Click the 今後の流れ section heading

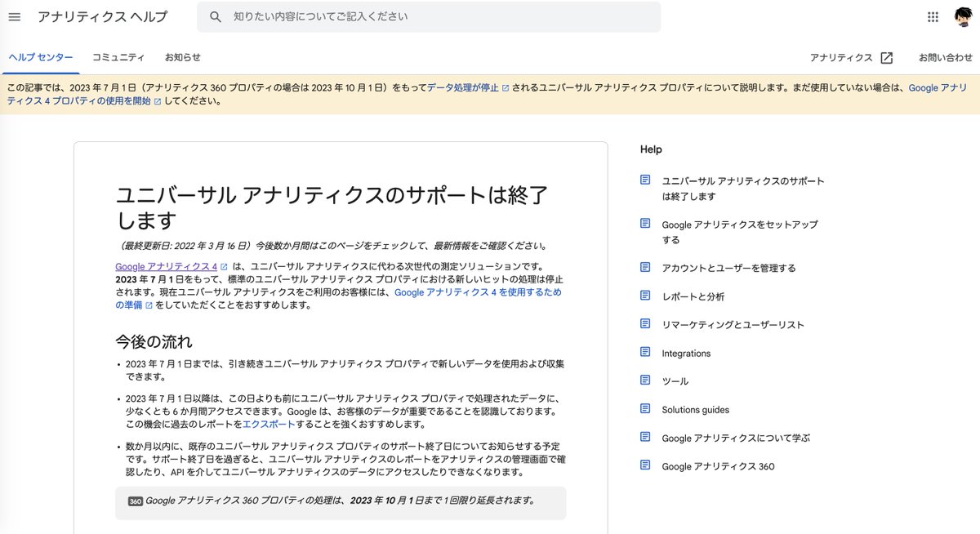point(154,341)
